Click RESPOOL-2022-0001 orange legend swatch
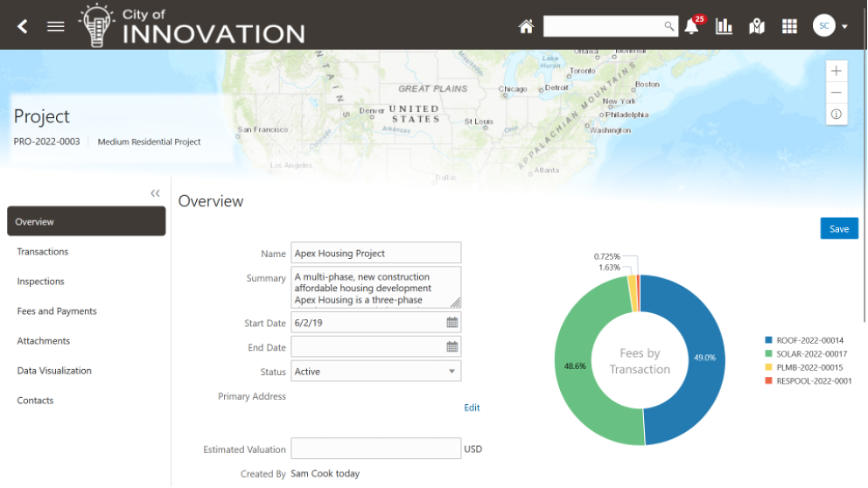The image size is (868, 488). pyautogui.click(x=768, y=380)
